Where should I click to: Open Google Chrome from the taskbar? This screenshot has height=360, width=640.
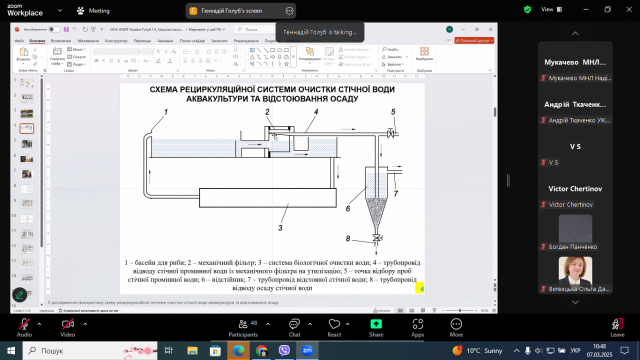click(x=261, y=351)
